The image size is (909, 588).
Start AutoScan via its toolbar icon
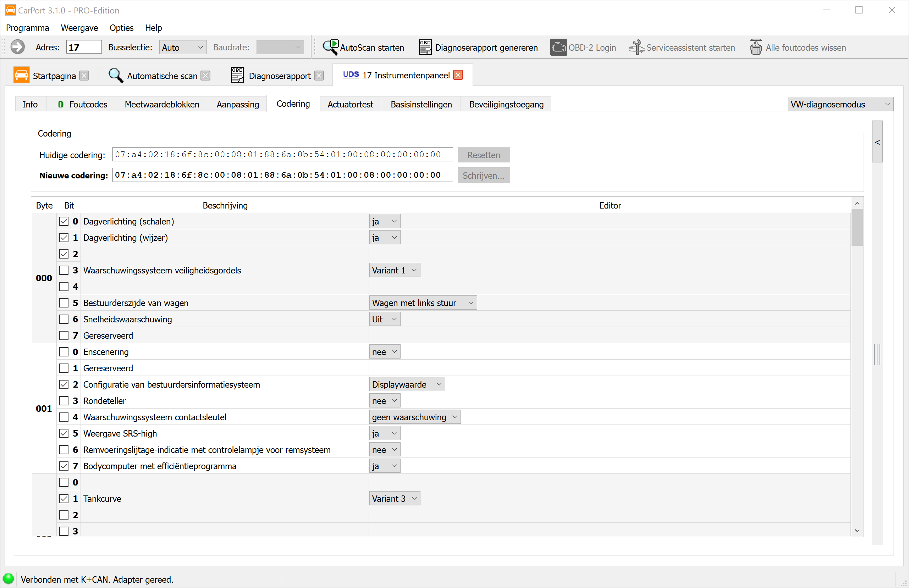(330, 48)
